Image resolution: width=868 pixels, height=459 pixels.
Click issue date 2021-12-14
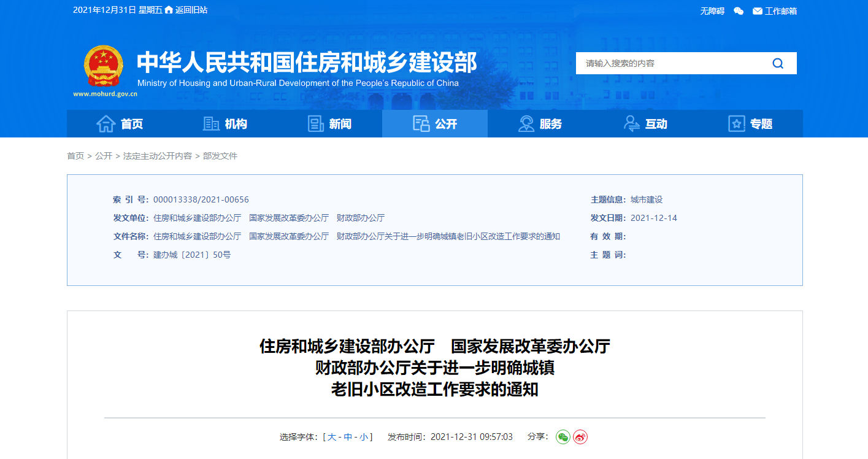coord(654,218)
